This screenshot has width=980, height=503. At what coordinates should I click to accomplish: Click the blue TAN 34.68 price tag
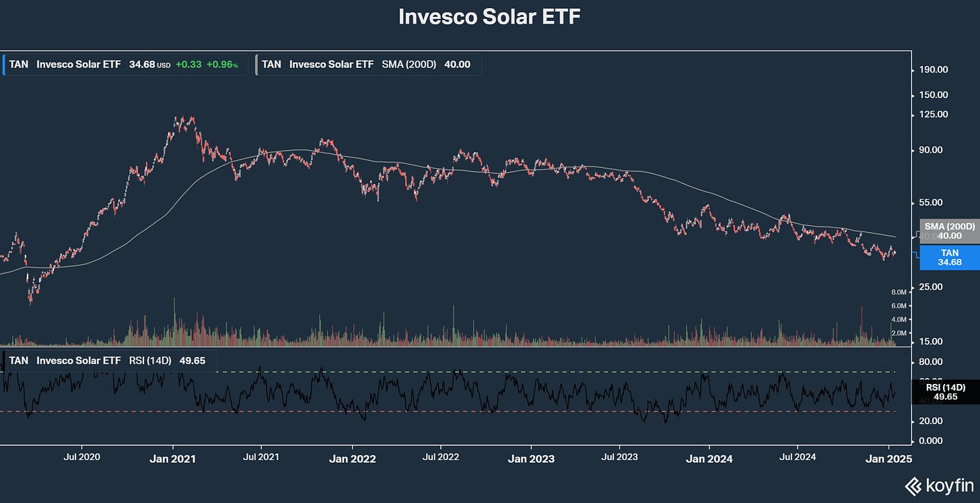tap(949, 257)
